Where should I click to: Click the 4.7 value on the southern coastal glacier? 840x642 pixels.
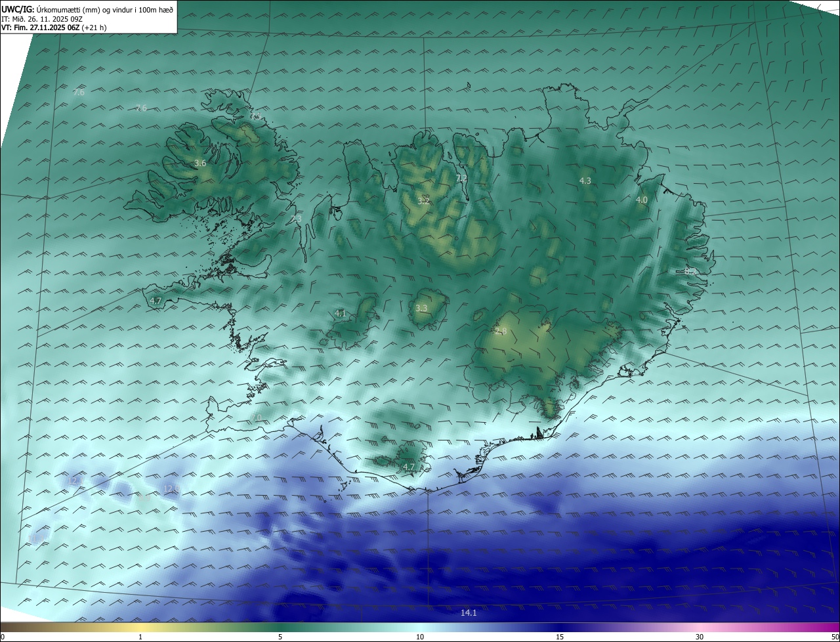[x=409, y=467]
